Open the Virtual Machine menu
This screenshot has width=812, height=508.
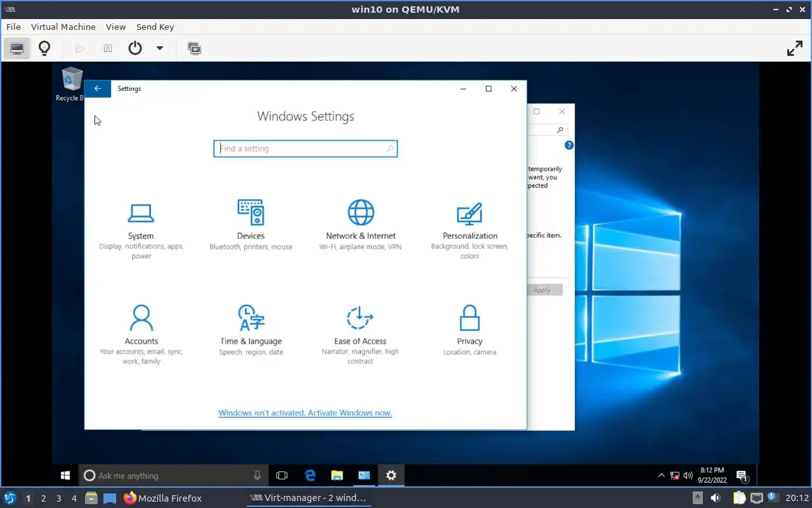point(63,27)
